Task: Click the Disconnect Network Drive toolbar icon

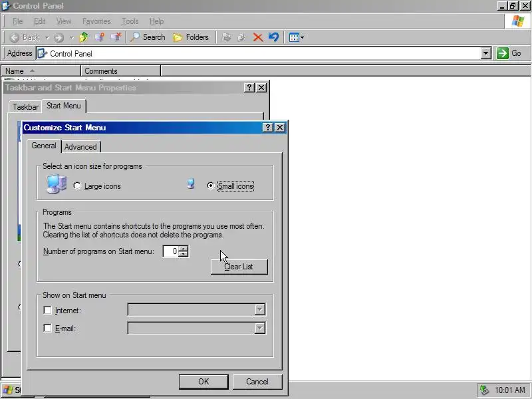Action: [x=115, y=37]
